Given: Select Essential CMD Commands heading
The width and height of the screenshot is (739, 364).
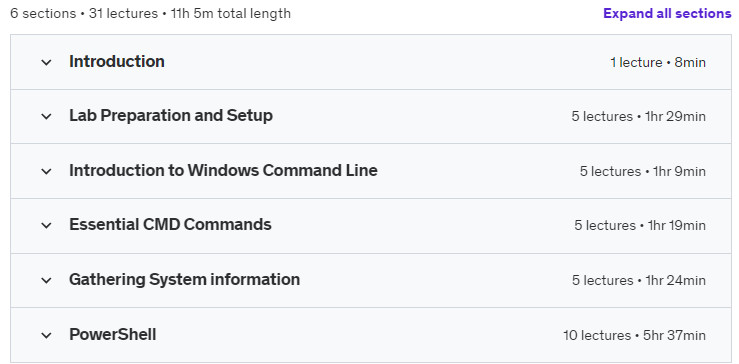Looking at the screenshot, I should coord(170,224).
